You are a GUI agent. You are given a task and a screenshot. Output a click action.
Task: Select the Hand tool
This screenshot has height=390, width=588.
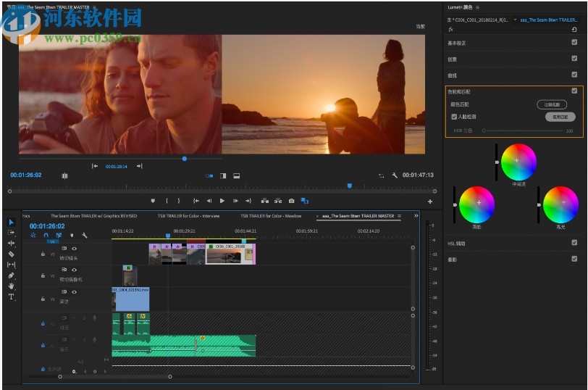12,286
